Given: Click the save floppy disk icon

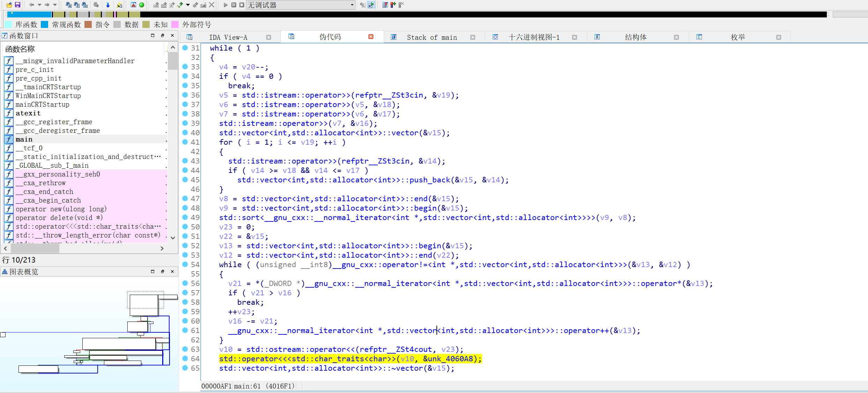Looking at the screenshot, I should [x=17, y=5].
